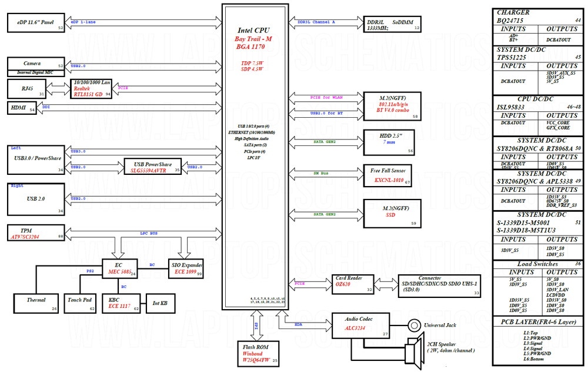Click the USB2.0 for BT label
This screenshot has height=375, width=588.
coord(326,114)
